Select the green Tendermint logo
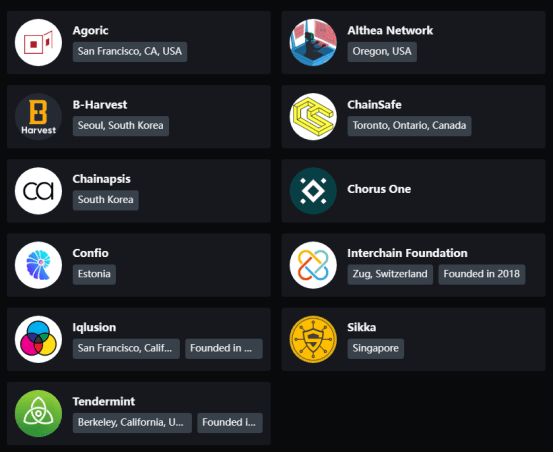This screenshot has height=452, width=554. (39, 413)
